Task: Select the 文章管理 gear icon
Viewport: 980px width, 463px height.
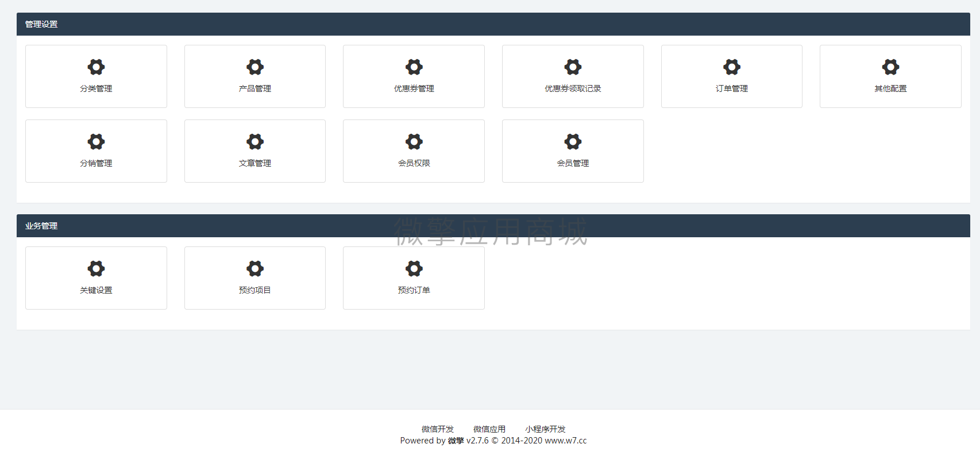Action: click(x=255, y=142)
